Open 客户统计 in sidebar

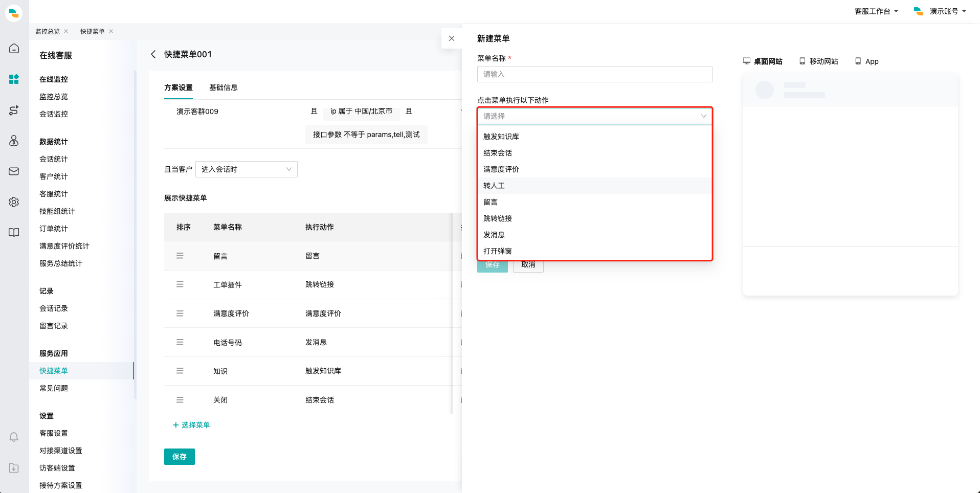click(x=54, y=176)
